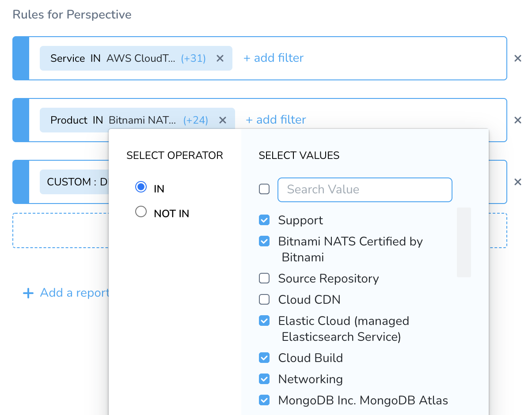Uncheck Bitnami NATS Certified by Bitnami

tap(264, 241)
